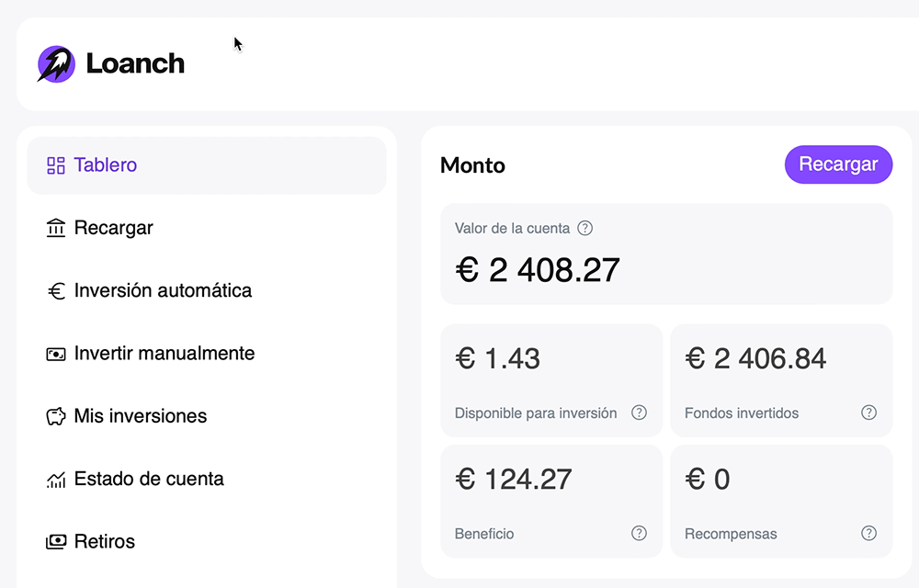
Task: Click the Loanch brand name text
Action: (x=135, y=63)
